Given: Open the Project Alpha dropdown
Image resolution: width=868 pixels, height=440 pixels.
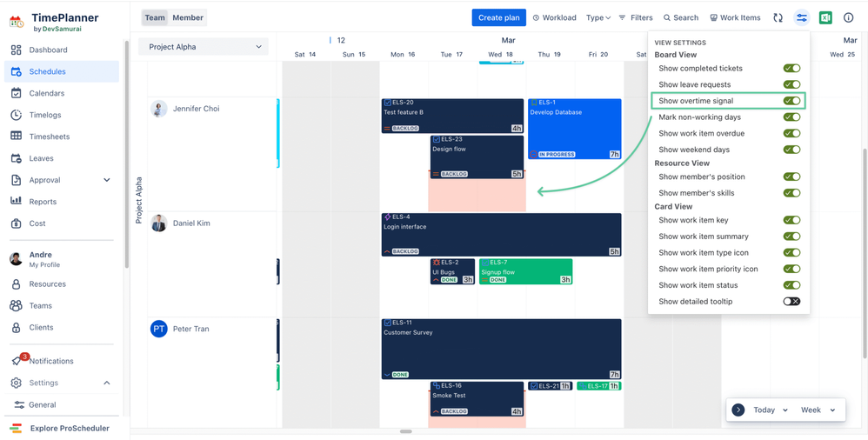Looking at the screenshot, I should coord(204,47).
